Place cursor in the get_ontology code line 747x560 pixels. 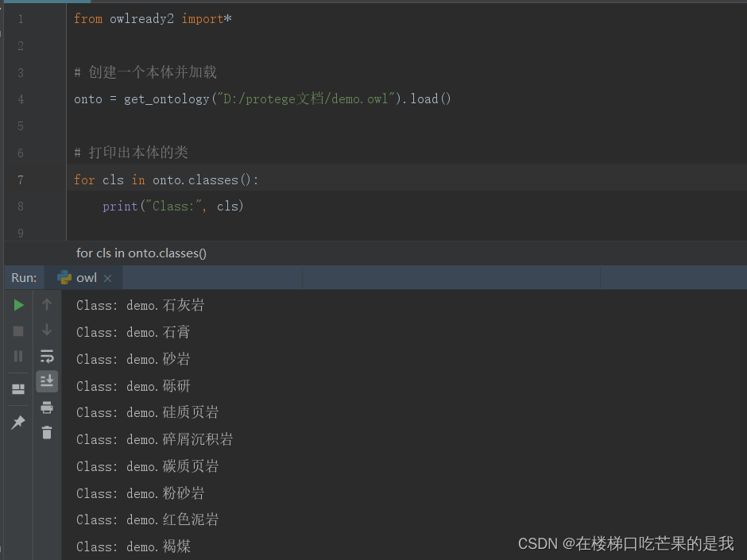(x=238, y=98)
